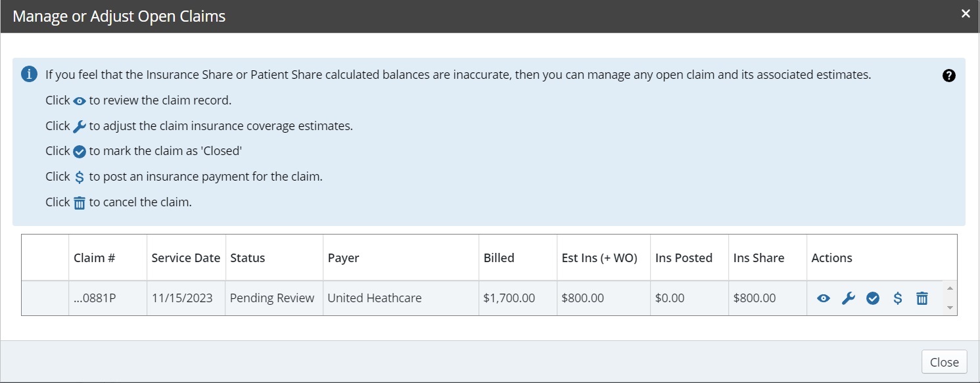Image resolution: width=980 pixels, height=383 pixels.
Task: Click the scrollbar up arrow in the claims table
Action: pyautogui.click(x=950, y=287)
